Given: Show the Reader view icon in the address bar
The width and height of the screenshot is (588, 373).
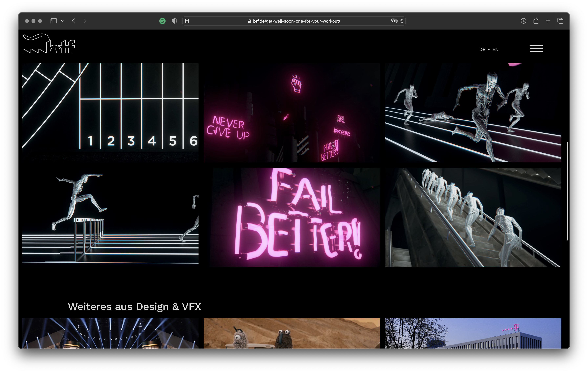Looking at the screenshot, I should [x=187, y=21].
